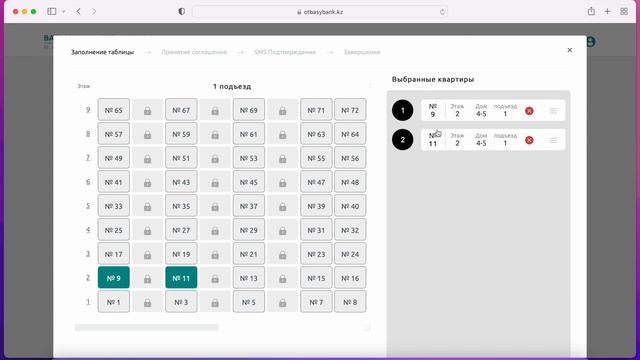Select apartment № 3
The image size is (640, 360).
click(181, 302)
